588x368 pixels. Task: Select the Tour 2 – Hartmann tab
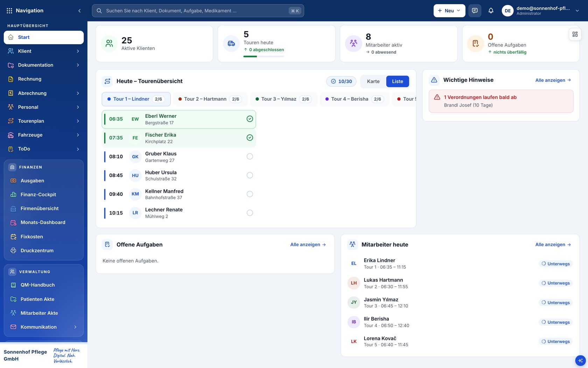[210, 99]
